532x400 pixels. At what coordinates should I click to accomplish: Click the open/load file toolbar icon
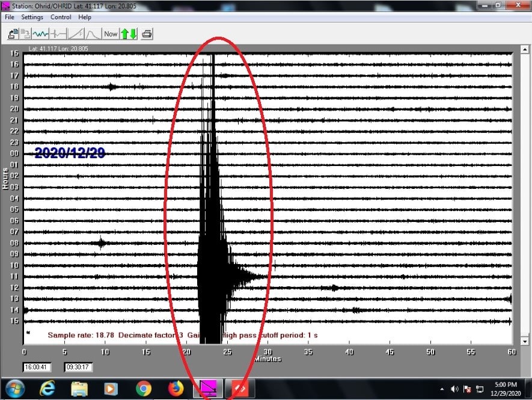coord(12,34)
